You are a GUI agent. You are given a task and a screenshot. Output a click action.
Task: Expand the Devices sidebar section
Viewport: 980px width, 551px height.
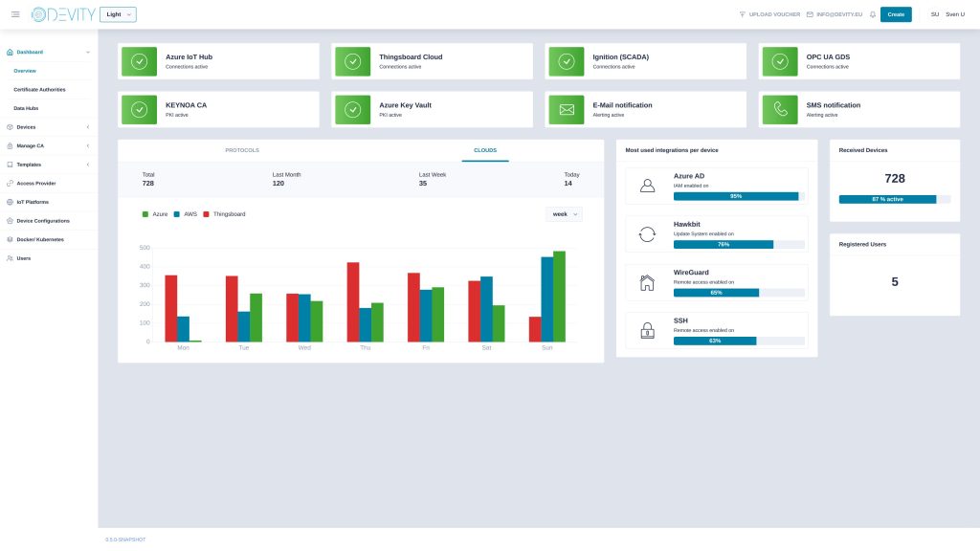click(48, 126)
